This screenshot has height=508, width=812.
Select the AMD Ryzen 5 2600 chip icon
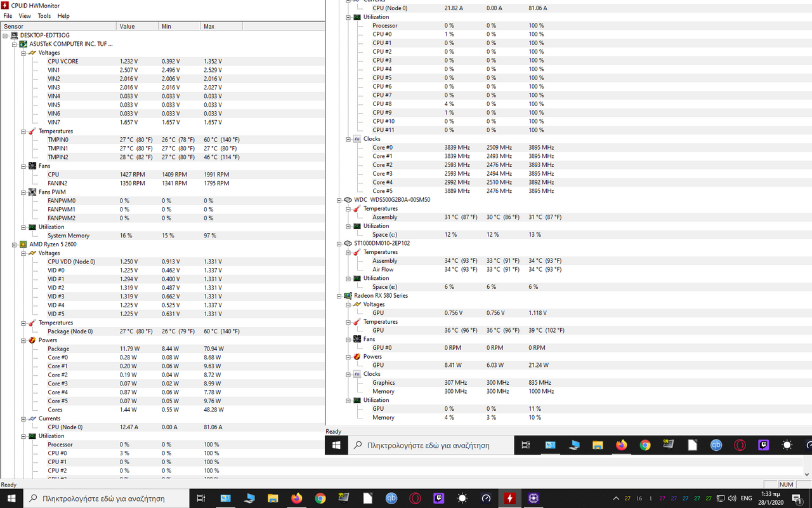(23, 244)
